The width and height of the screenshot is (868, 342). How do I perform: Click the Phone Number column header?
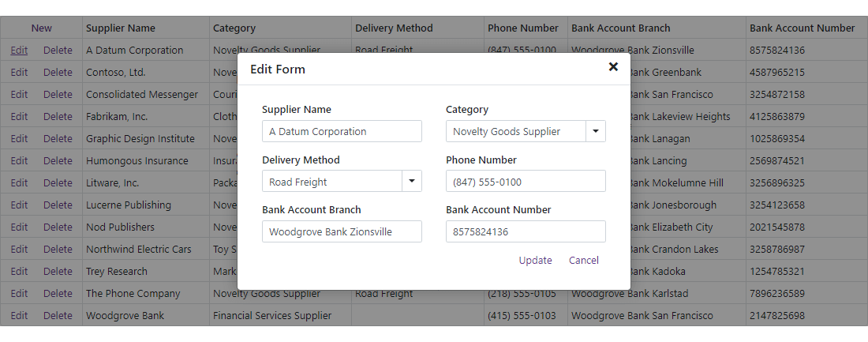(x=523, y=28)
